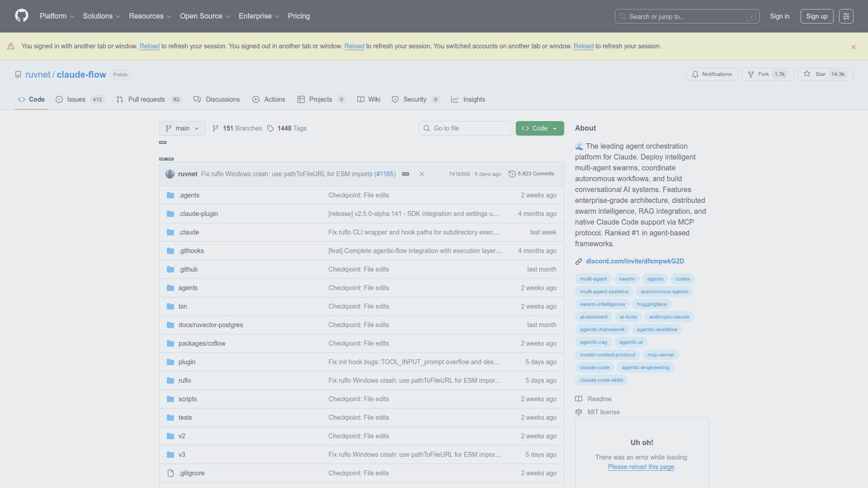
Task: Expand commit message ellipsis button
Action: (406, 174)
